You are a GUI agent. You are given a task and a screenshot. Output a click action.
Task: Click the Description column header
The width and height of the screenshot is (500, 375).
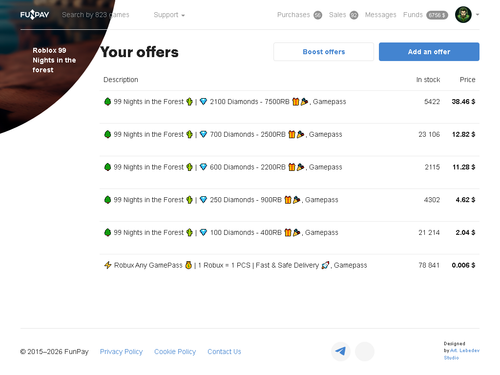tap(121, 79)
